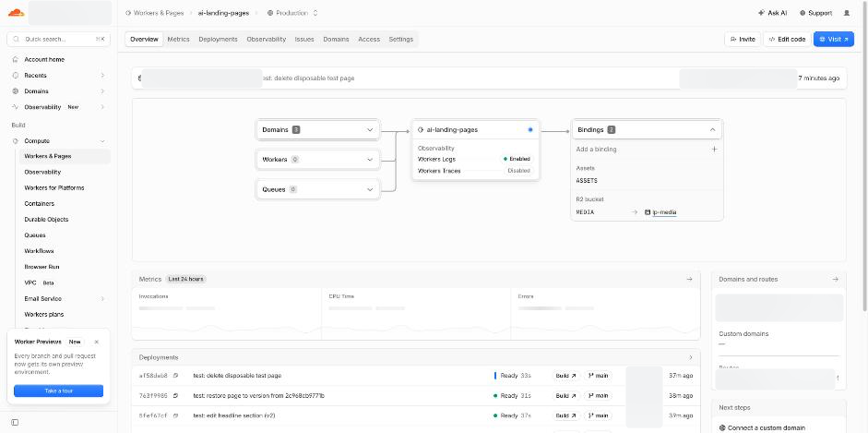
Task: Click the Compute icon in sidebar
Action: pyautogui.click(x=16, y=141)
